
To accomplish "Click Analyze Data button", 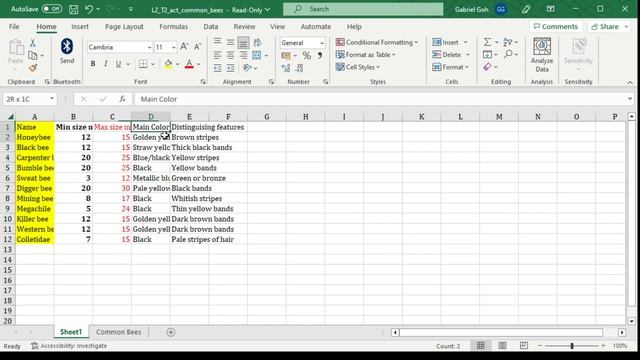I will click(542, 55).
